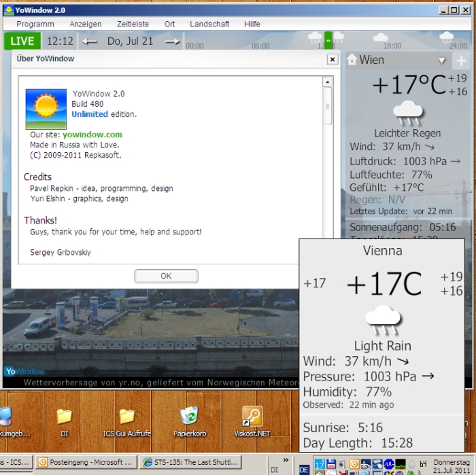
Task: Click the rain cloud icon before noon on timeline
Action: pos(315,38)
